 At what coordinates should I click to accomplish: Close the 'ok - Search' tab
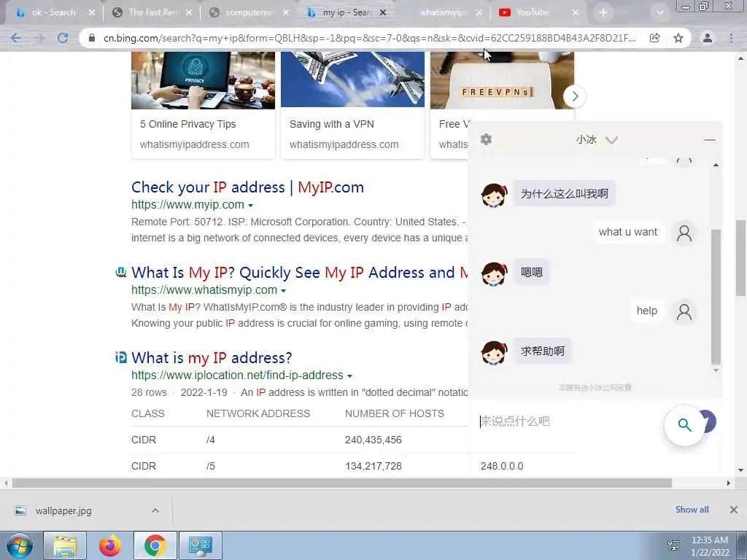coord(91,13)
